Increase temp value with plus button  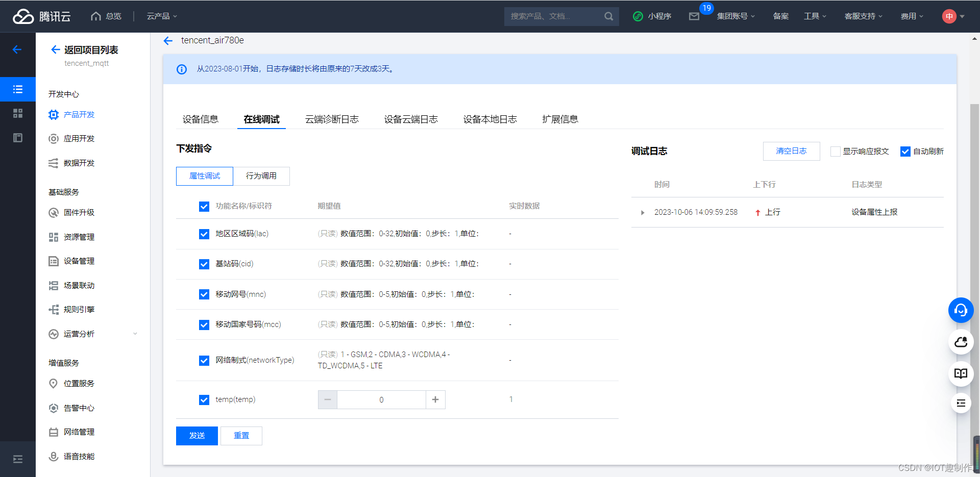point(435,400)
